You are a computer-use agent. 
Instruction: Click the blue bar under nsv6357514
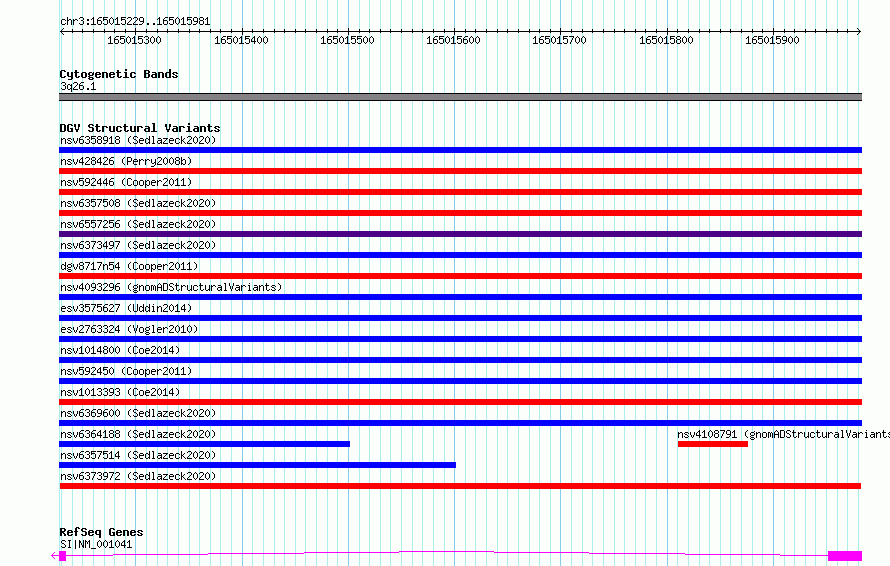click(x=258, y=465)
